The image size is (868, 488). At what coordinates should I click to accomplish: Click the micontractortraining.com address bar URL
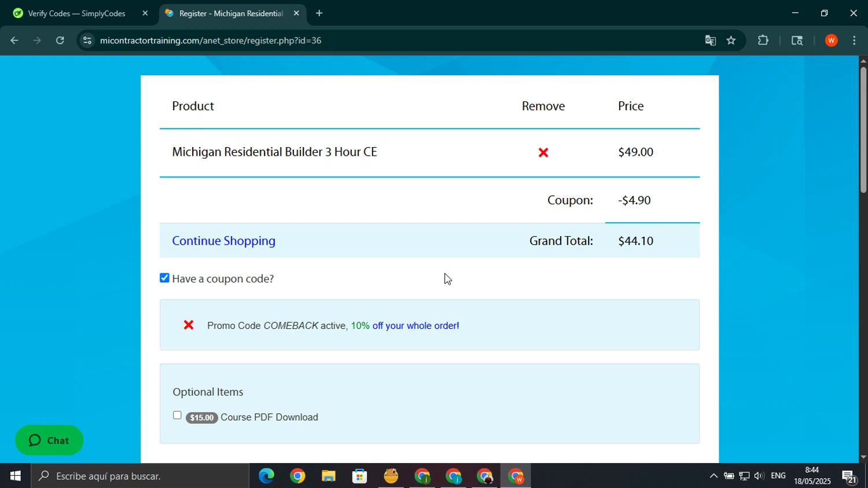pyautogui.click(x=211, y=41)
